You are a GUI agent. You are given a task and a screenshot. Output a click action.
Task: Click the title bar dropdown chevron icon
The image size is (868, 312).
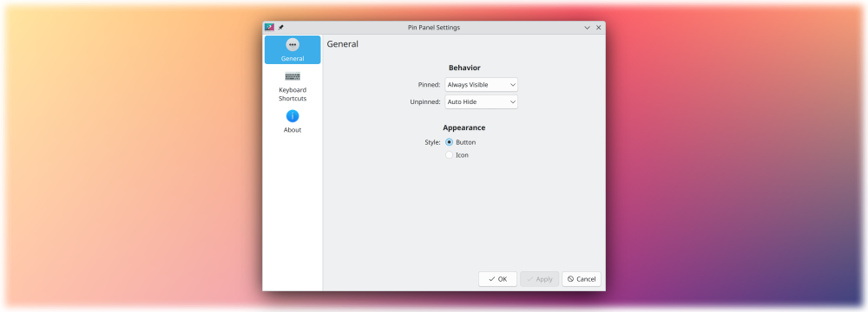588,28
